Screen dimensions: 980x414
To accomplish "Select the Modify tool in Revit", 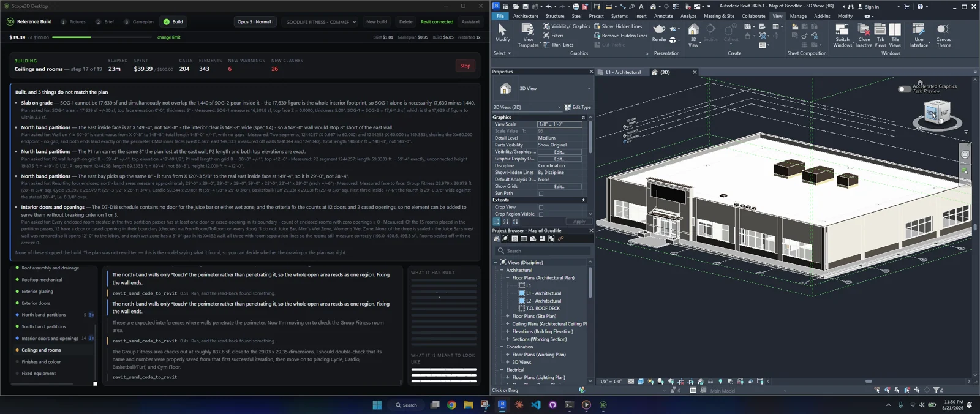I will click(x=502, y=32).
